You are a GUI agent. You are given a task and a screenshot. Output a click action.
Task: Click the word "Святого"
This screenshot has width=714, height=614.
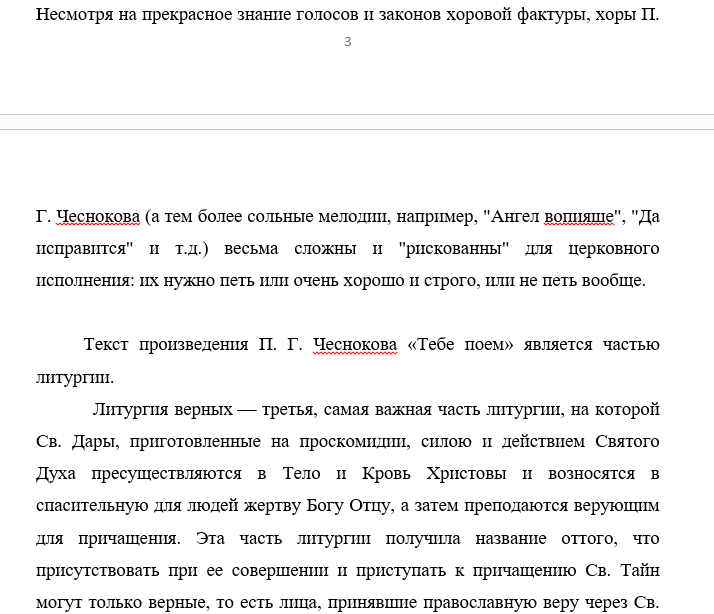pos(627,442)
